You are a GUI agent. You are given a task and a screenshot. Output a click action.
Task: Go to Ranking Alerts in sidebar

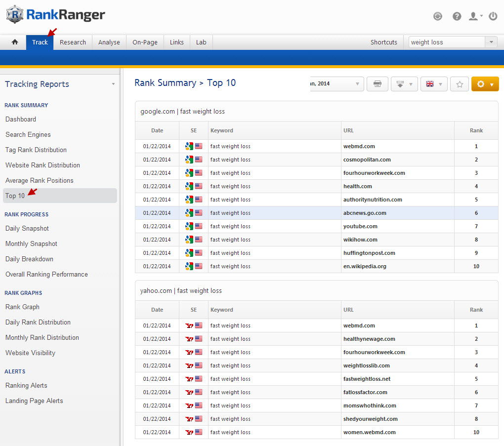(x=26, y=386)
